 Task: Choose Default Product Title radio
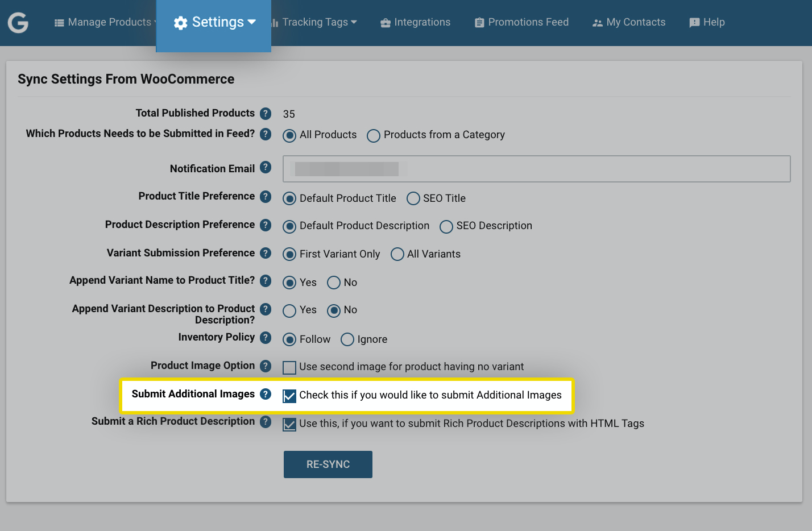click(289, 198)
